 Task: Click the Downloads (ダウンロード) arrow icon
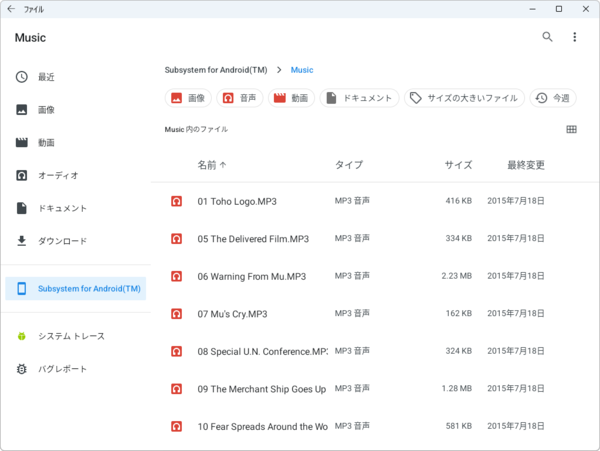22,241
